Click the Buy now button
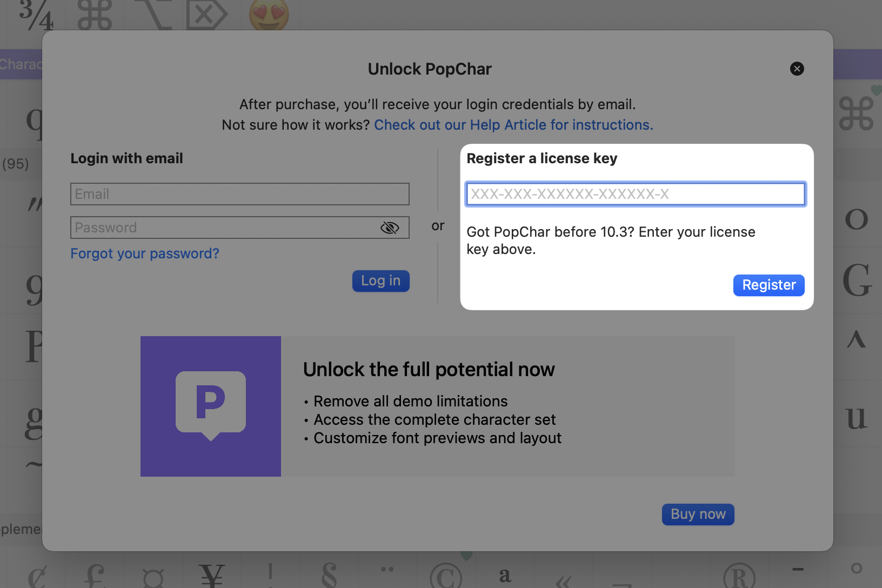 698,514
